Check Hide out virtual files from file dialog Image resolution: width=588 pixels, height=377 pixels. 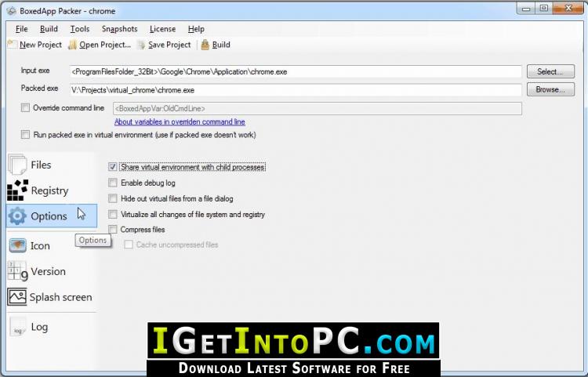pos(112,198)
